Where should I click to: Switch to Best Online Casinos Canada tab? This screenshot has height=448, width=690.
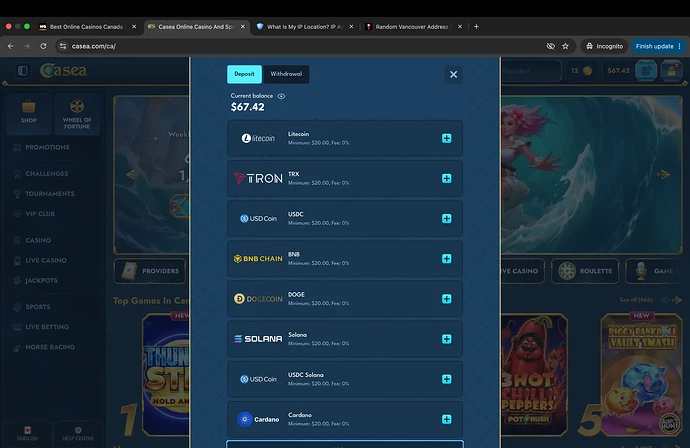[x=87, y=27]
